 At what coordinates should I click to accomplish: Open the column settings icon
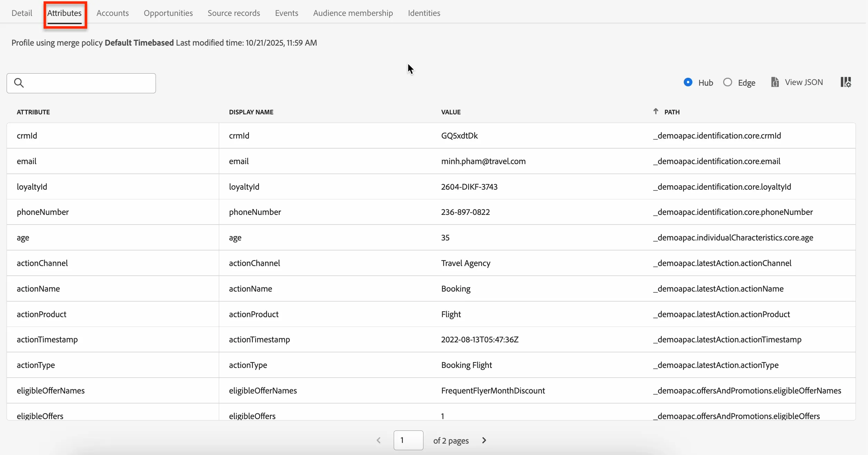point(846,82)
